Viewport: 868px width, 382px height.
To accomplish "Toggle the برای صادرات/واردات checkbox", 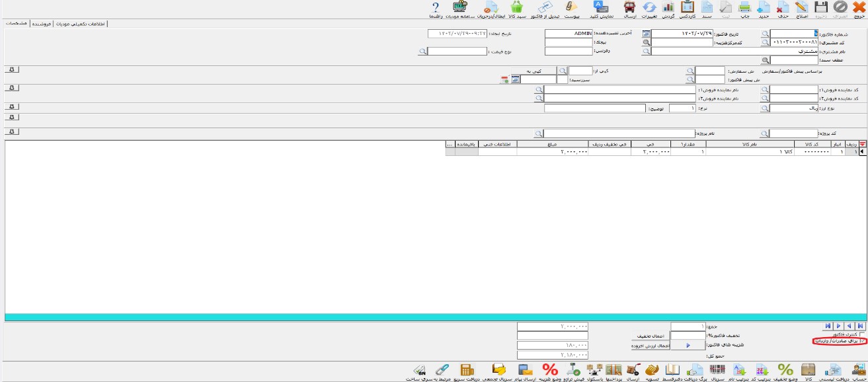I will (x=861, y=341).
